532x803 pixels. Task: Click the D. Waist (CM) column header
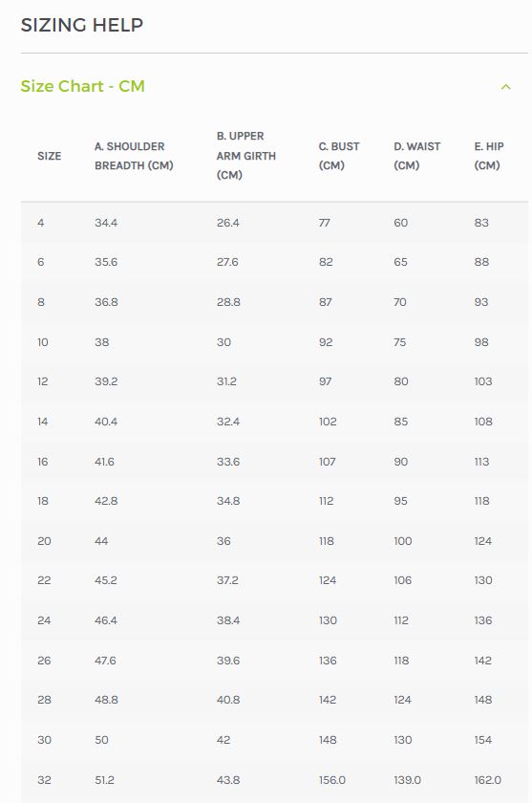coord(416,156)
